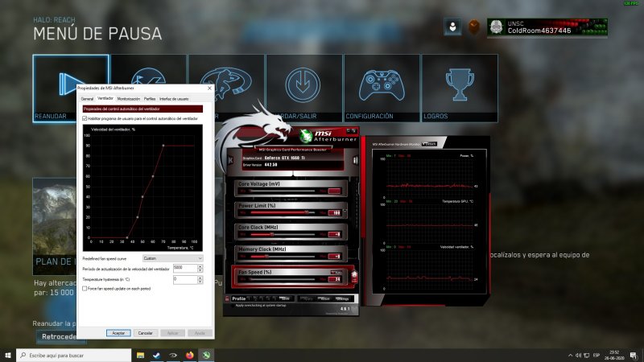Click the Cancelar button
The height and width of the screenshot is (362, 644).
point(145,333)
